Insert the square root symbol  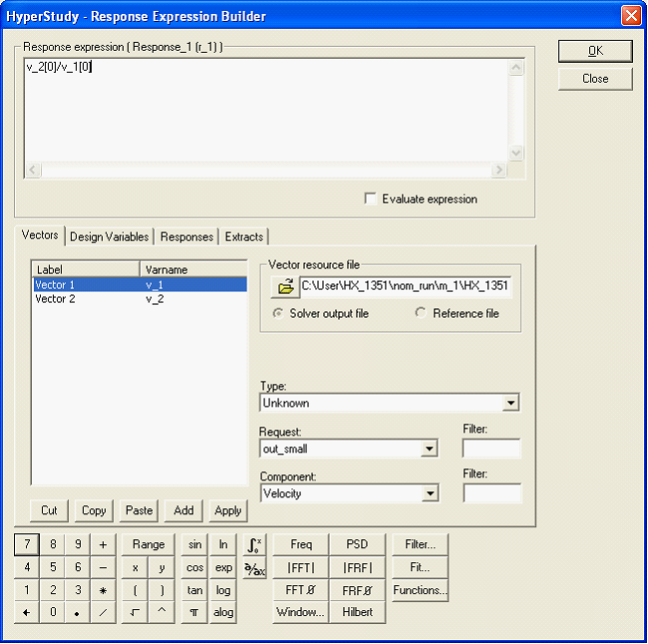(x=136, y=613)
